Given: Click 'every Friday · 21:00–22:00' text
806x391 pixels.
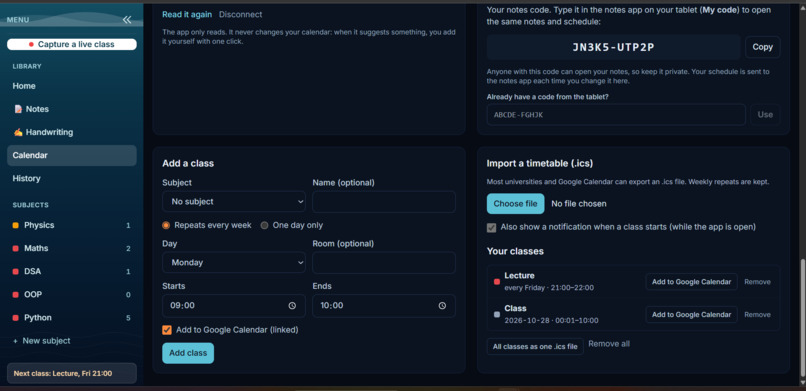Looking at the screenshot, I should pyautogui.click(x=549, y=288).
